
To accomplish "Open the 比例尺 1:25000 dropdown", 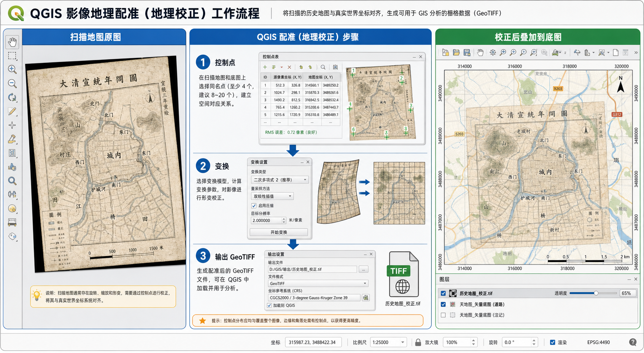I will pyautogui.click(x=388, y=342).
